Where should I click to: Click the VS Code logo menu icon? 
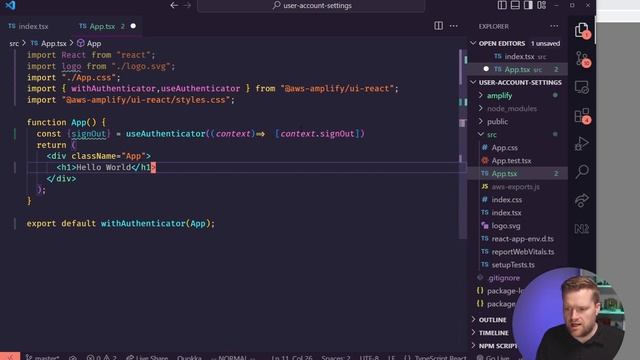[x=10, y=5]
